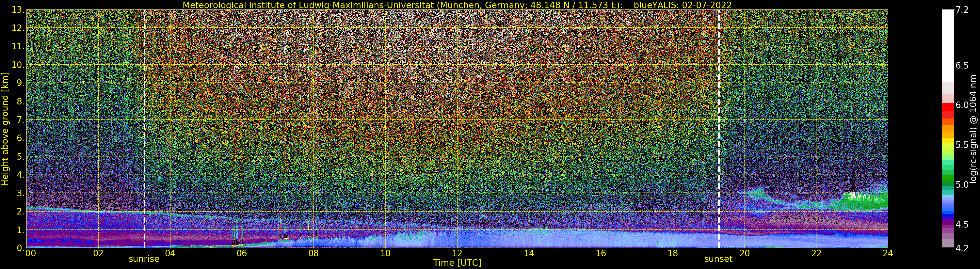Image resolution: width=980 pixels, height=269 pixels.
Task: Click the '3.' height tick label
Action: (x=21, y=193)
